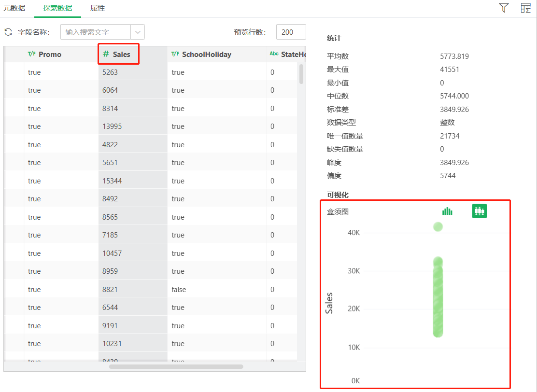Click the T/F type icon of SchoolHoliday column
This screenshot has width=537, height=392.
coord(175,54)
